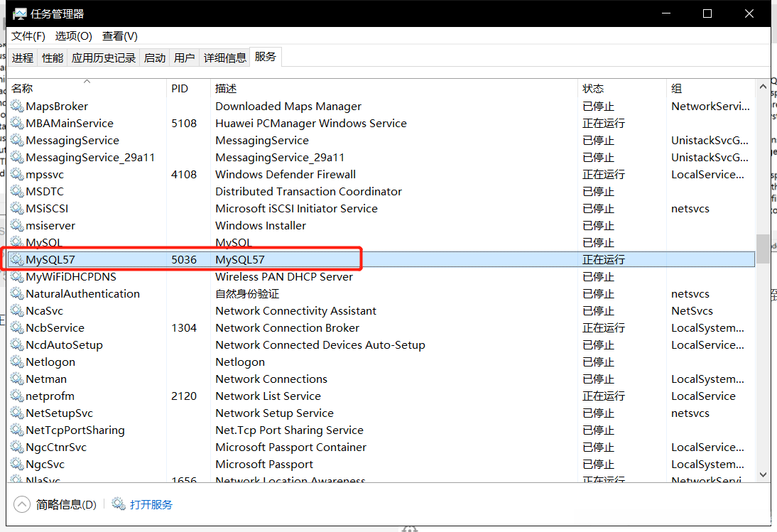Screen dimensions: 777x532
Task: Click the gear icon beside msiserver
Action: [x=17, y=225]
